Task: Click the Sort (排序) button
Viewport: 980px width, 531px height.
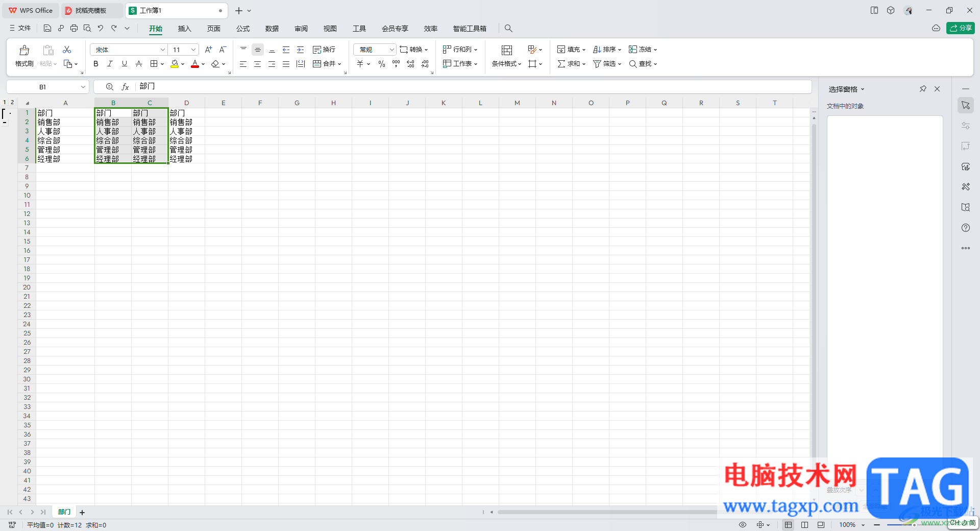Action: click(x=607, y=50)
